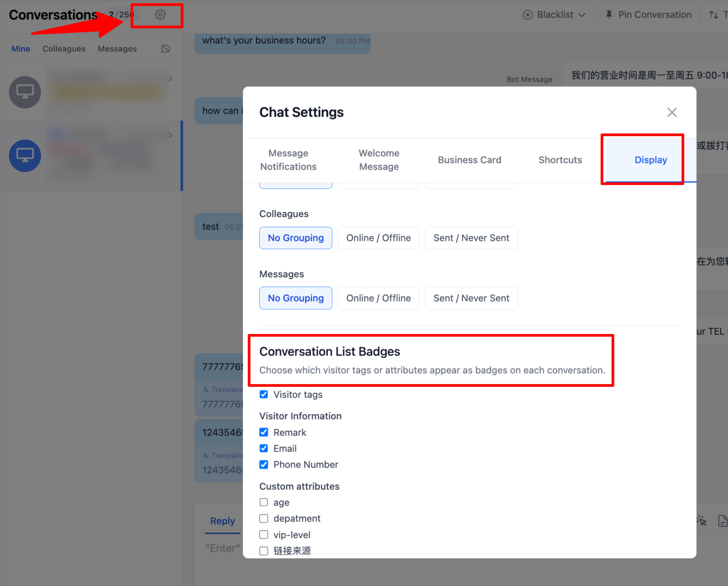Select Online / Offline grouping under Messages
This screenshot has height=586, width=728.
point(379,298)
